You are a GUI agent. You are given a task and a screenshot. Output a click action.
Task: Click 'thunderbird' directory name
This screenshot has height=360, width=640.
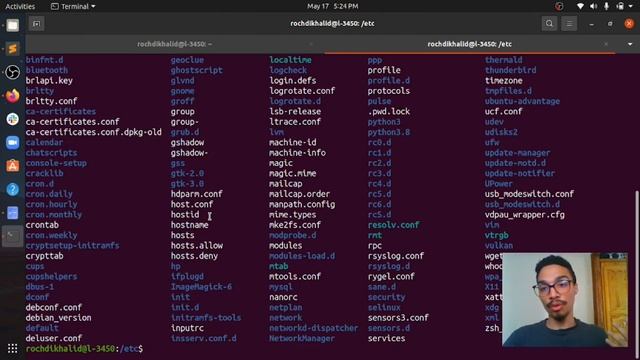(511, 70)
